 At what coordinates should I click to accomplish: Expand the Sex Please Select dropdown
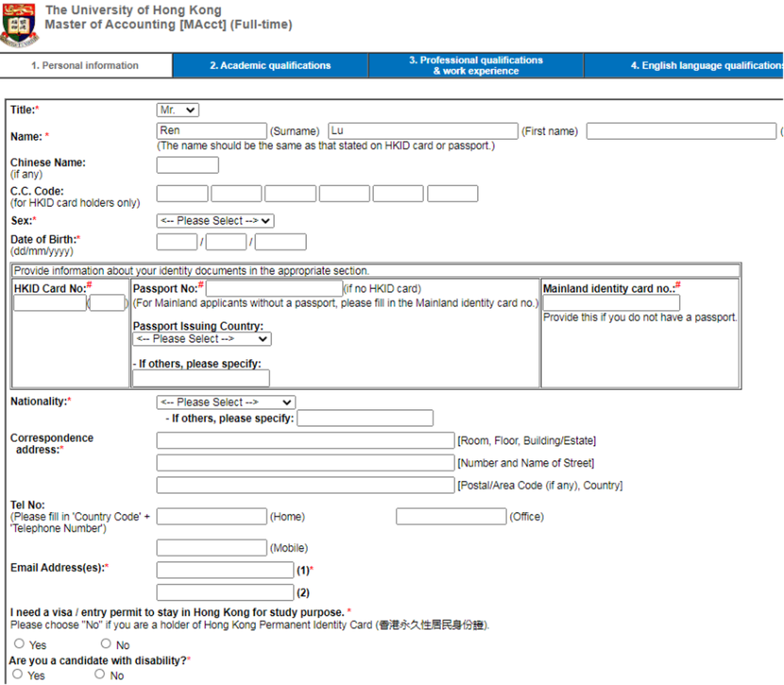coord(215,221)
